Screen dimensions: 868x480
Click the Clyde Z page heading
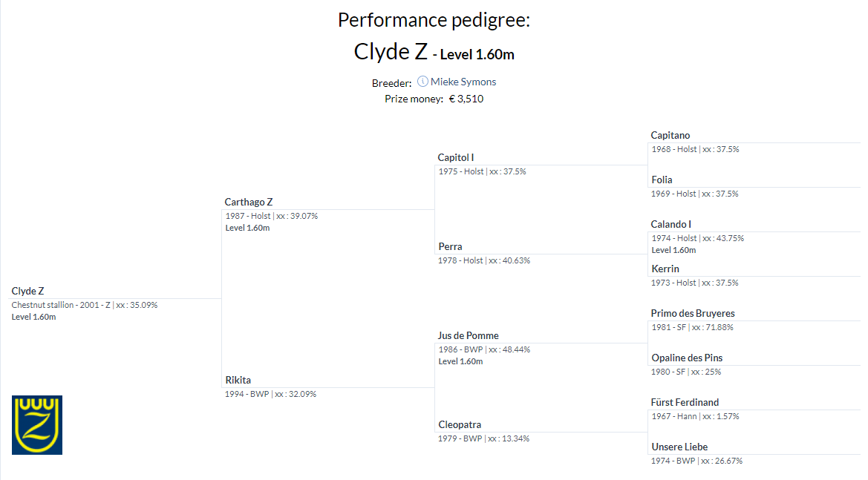(x=391, y=51)
